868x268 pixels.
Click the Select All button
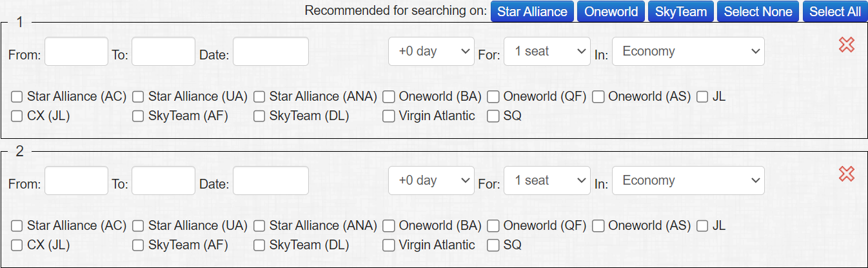[835, 12]
